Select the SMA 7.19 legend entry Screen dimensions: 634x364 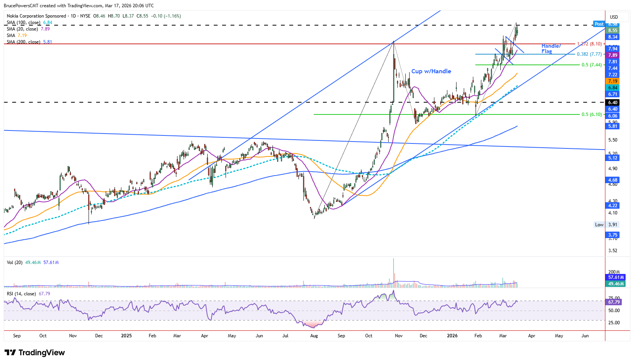17,35
